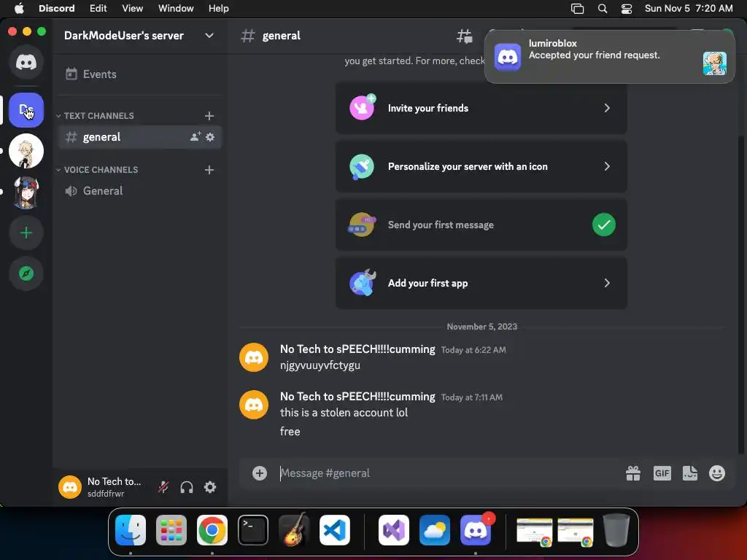Click the 'free' message text

pos(290,432)
